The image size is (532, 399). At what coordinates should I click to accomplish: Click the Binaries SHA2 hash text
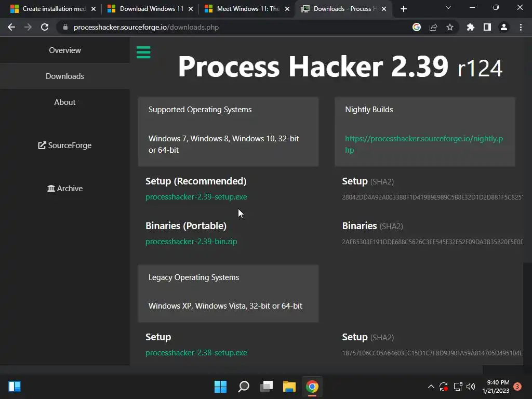click(x=432, y=242)
